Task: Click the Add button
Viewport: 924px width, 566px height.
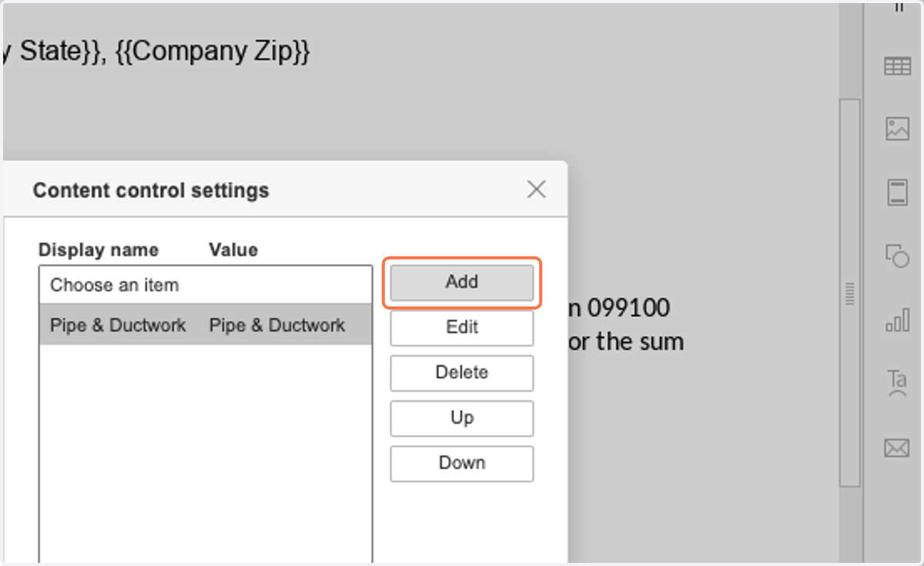Action: click(462, 283)
